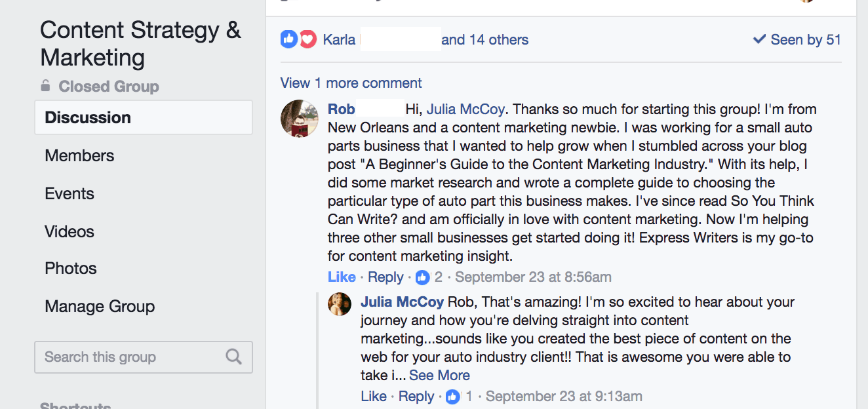Screen dimensions: 868x409
Task: Click Julia McCoy's small avatar
Action: [340, 304]
